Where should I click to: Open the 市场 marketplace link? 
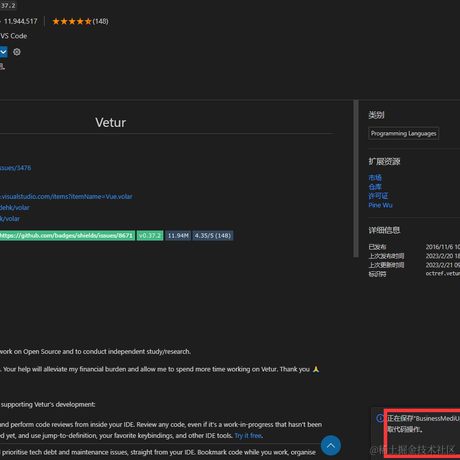pos(375,177)
